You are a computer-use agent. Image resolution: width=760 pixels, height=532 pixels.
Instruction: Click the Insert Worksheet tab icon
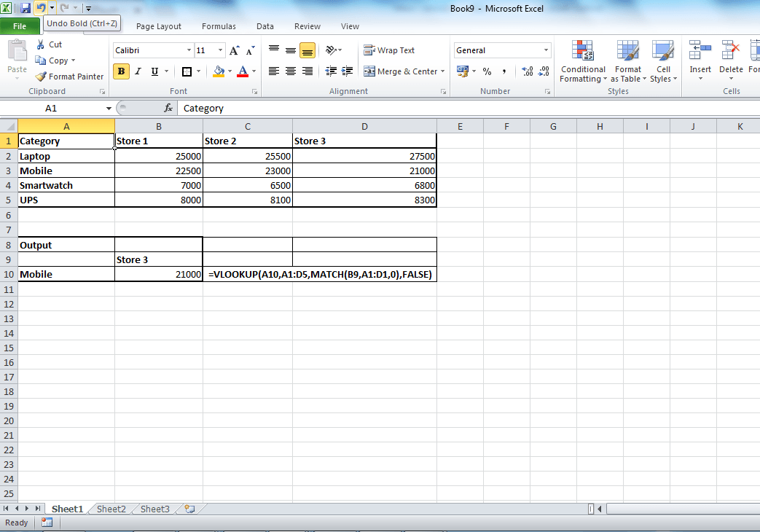pyautogui.click(x=189, y=509)
